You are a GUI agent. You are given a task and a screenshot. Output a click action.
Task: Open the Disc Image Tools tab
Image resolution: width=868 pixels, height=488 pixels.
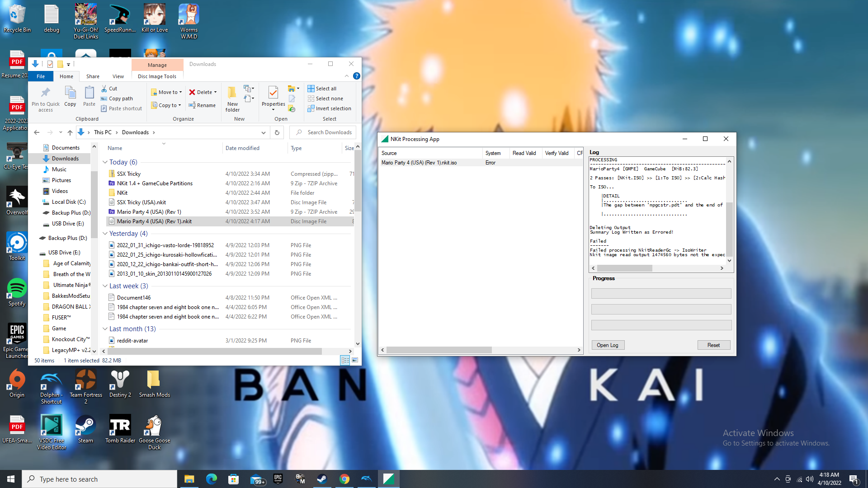pos(157,76)
